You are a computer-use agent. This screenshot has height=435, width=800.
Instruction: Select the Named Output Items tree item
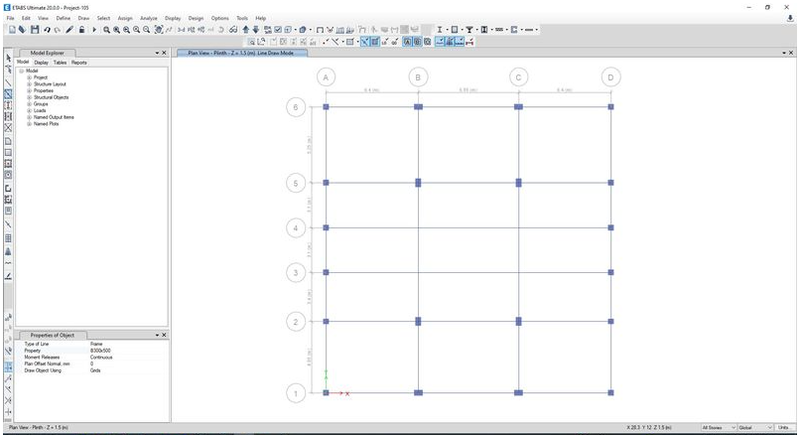(54, 117)
